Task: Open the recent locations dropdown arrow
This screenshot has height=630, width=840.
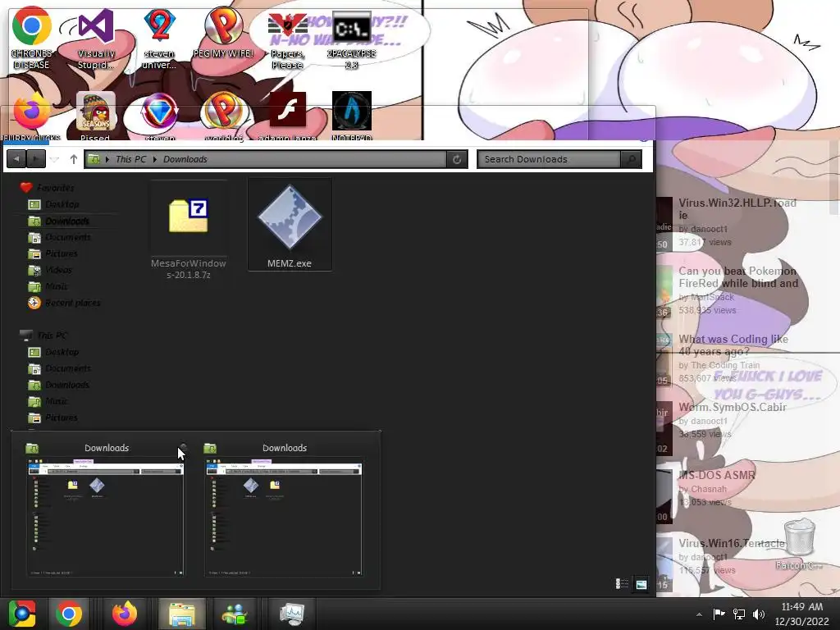Action: [x=54, y=160]
